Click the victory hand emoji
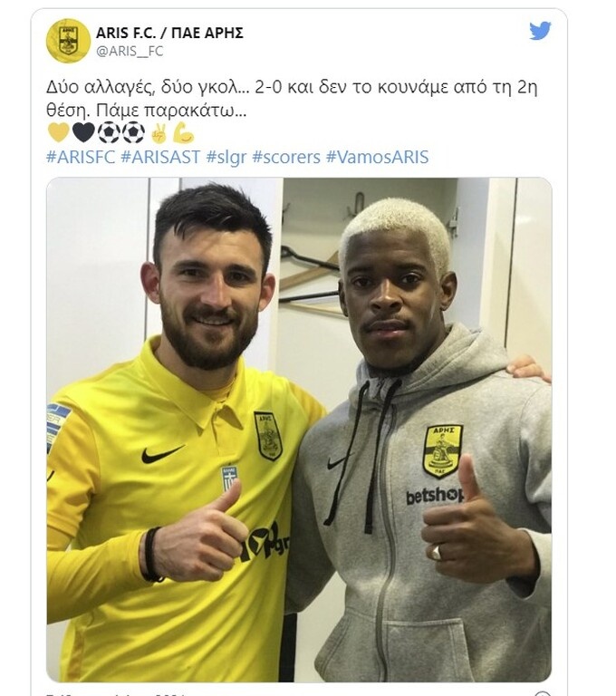 pos(159,132)
